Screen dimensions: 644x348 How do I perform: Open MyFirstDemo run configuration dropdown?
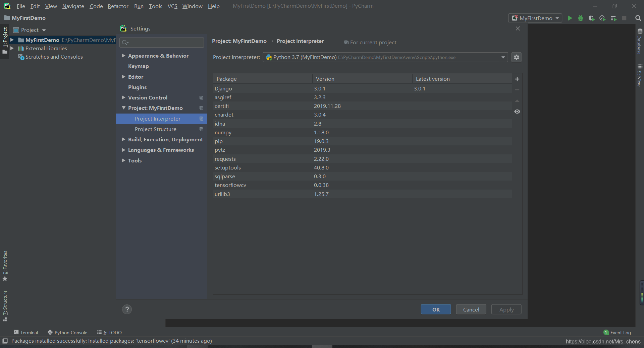point(535,18)
